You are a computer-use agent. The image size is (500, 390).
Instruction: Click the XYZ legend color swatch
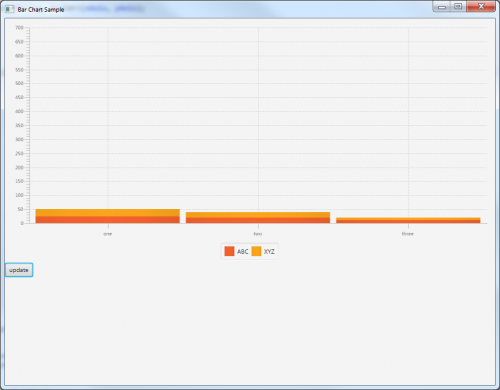[256, 251]
